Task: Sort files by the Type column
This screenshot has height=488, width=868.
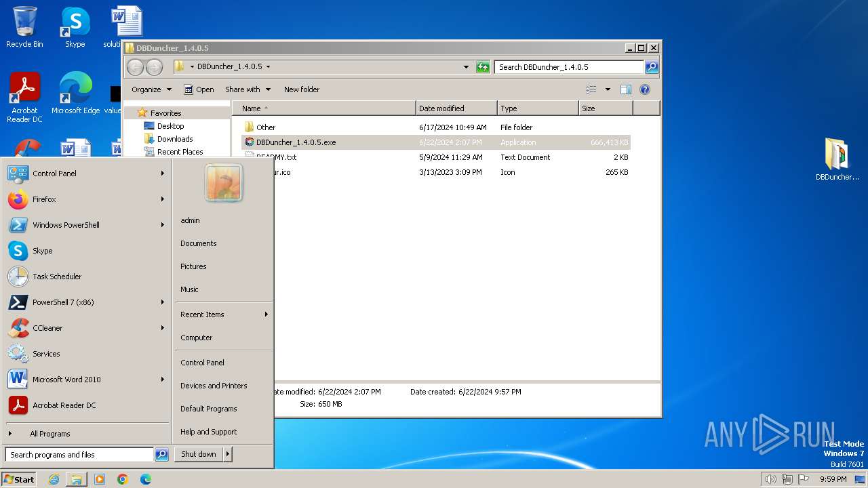Action: (x=538, y=108)
